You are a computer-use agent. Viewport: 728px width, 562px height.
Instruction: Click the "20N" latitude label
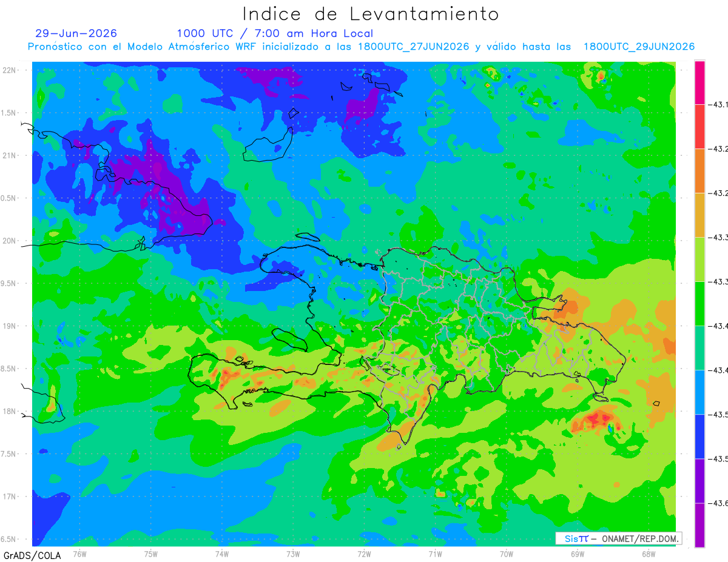10,241
